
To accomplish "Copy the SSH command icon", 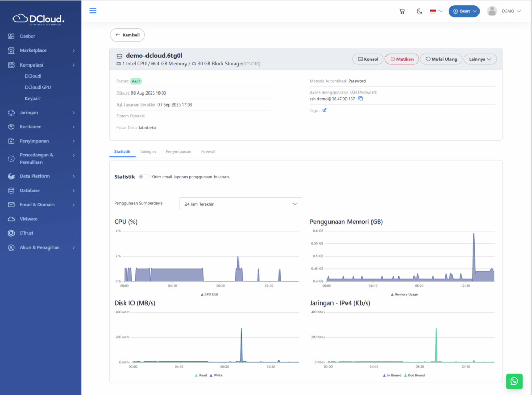I will click(361, 99).
